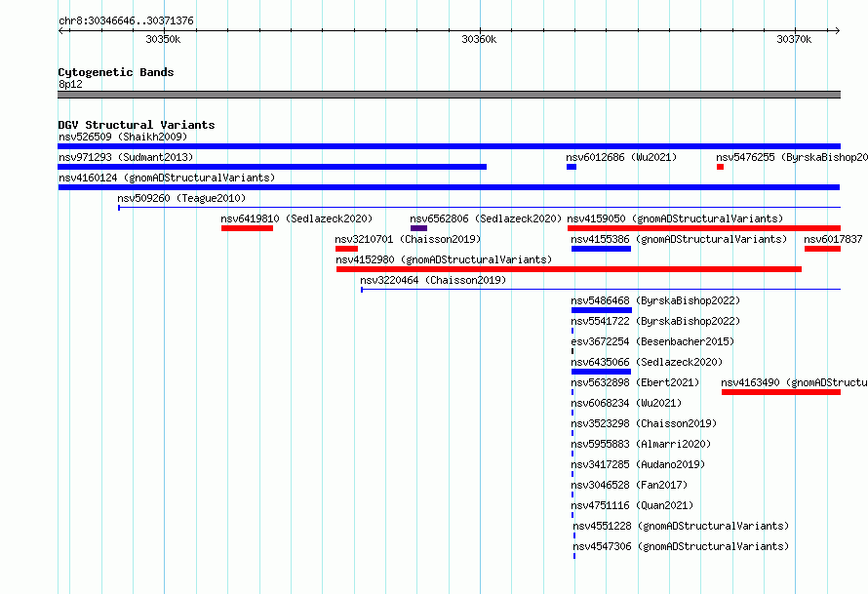Click the nsv4551228 gnomAD variant label
This screenshot has height=594, width=868.
tap(681, 526)
